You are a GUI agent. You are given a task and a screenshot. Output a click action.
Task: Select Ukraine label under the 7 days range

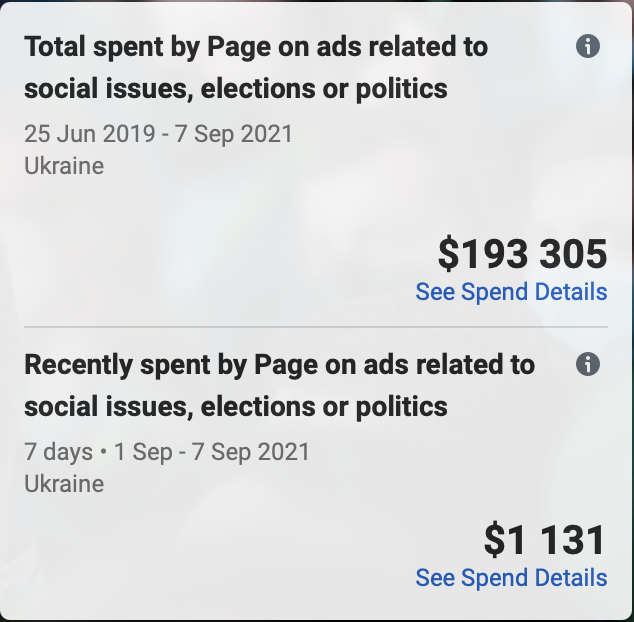(x=64, y=484)
